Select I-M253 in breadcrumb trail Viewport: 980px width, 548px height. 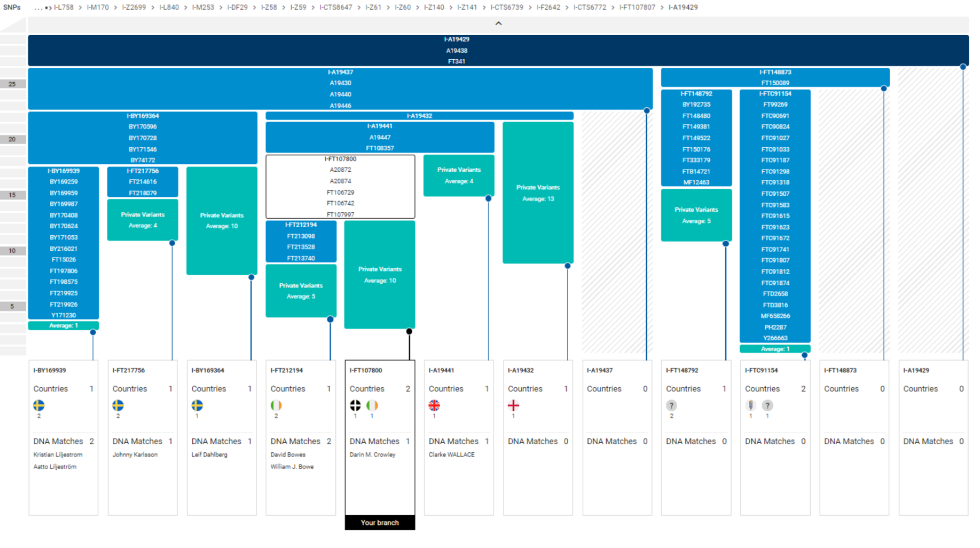pyautogui.click(x=203, y=7)
